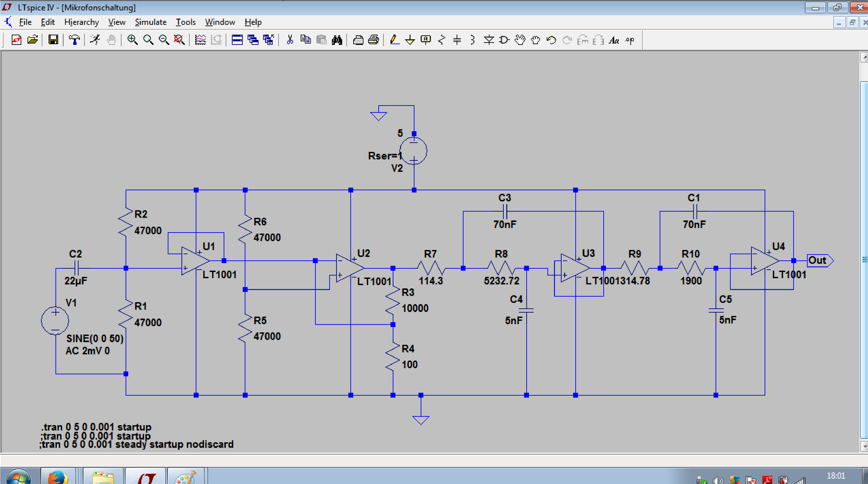Click the Undo arrow icon
The image size is (868, 484).
click(x=551, y=40)
